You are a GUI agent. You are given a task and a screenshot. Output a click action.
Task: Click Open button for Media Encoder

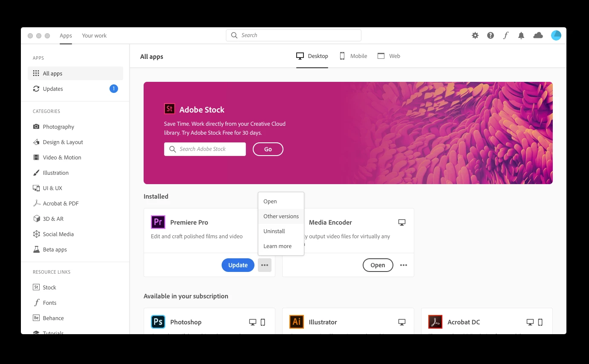tap(378, 265)
